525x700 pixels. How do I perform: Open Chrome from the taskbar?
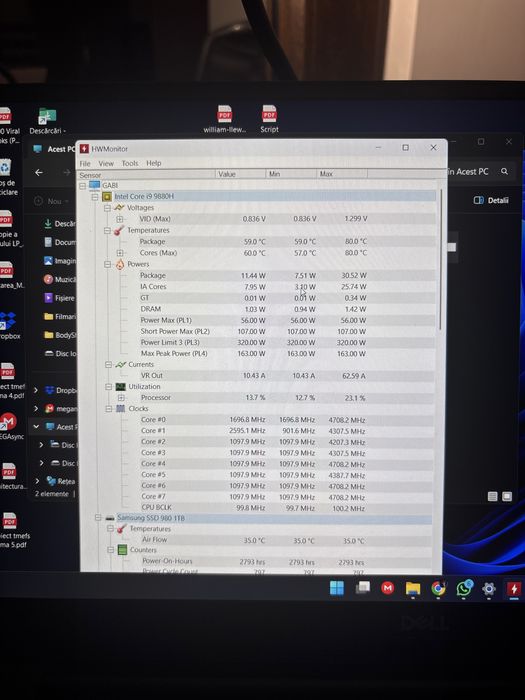pos(438,589)
